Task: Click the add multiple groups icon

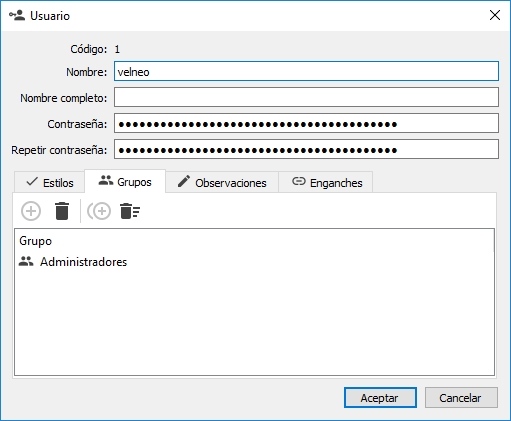Action: pos(99,211)
